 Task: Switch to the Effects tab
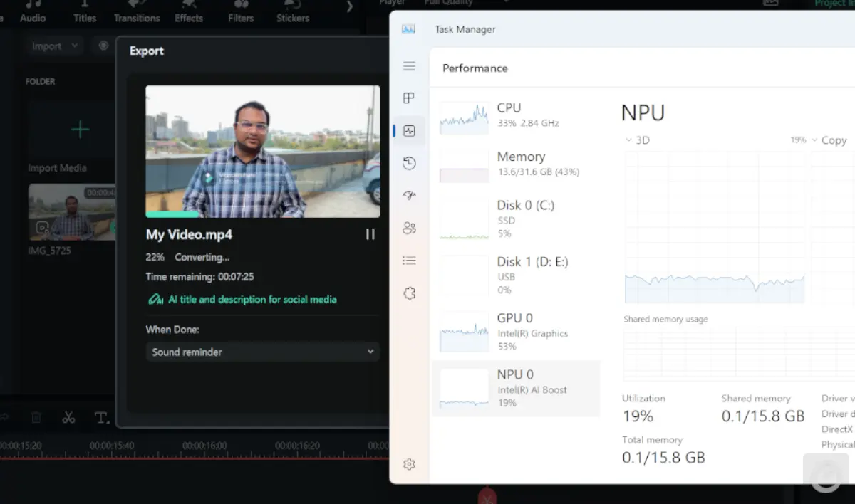189,12
